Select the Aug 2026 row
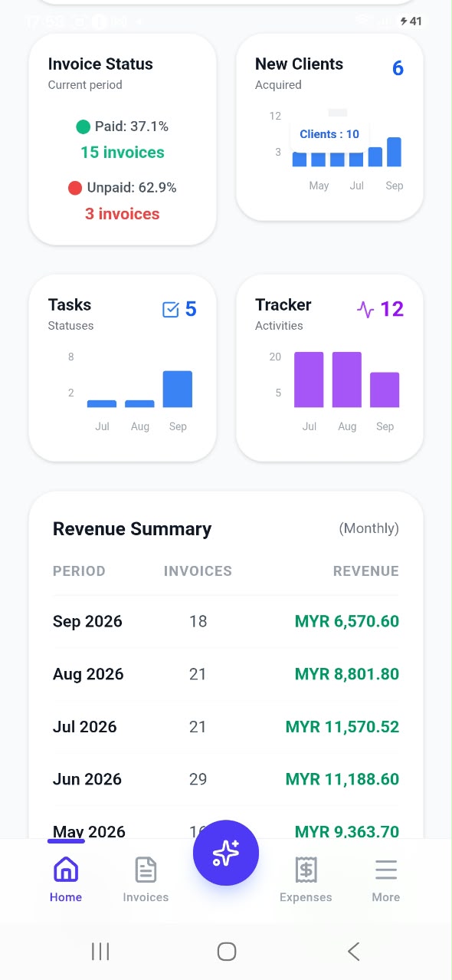Image resolution: width=452 pixels, height=980 pixels. tap(226, 675)
